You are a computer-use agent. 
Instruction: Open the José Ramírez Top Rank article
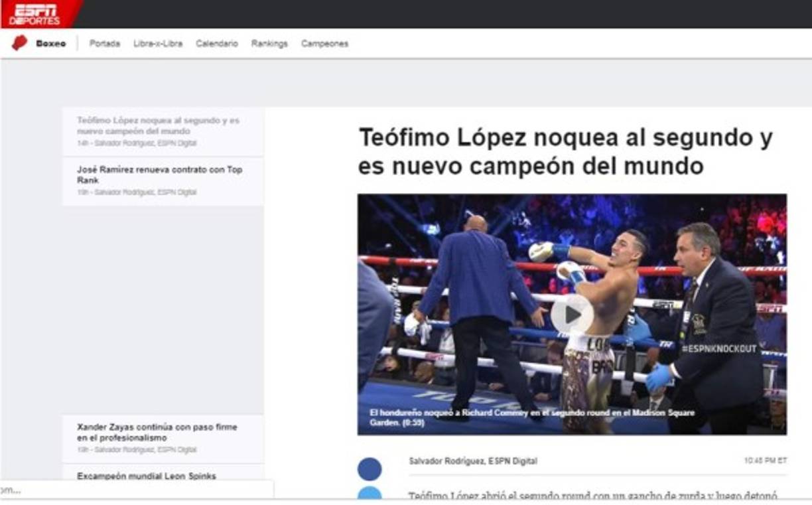[x=159, y=174]
